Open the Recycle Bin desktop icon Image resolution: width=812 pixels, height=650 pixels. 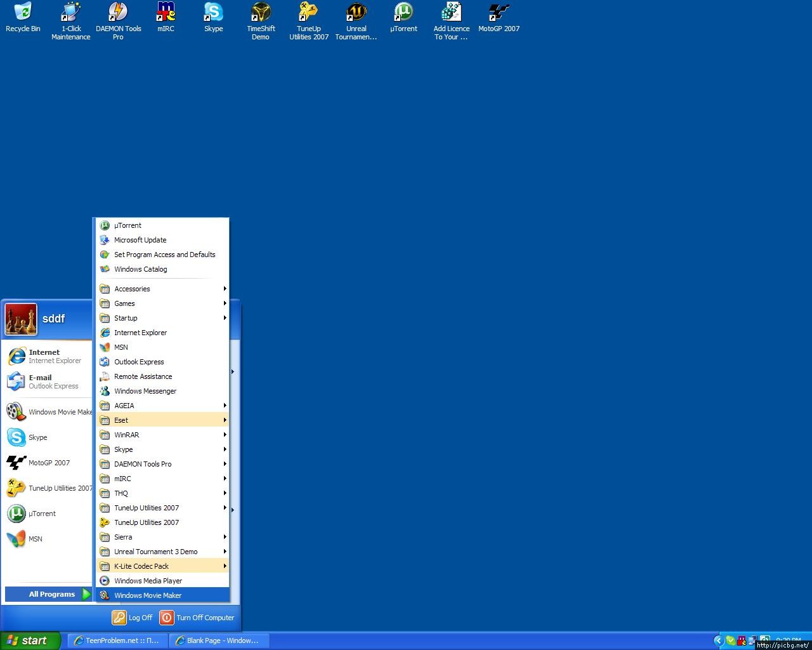(23, 18)
